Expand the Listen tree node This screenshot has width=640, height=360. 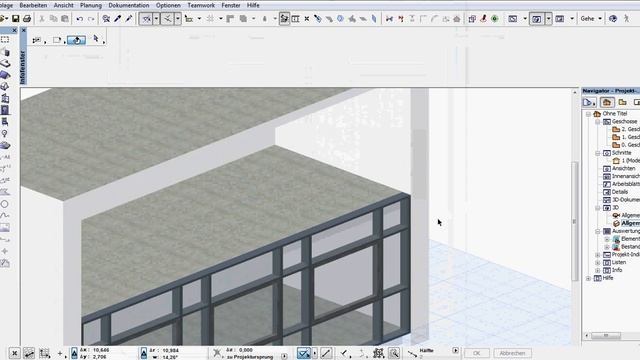[x=598, y=262]
